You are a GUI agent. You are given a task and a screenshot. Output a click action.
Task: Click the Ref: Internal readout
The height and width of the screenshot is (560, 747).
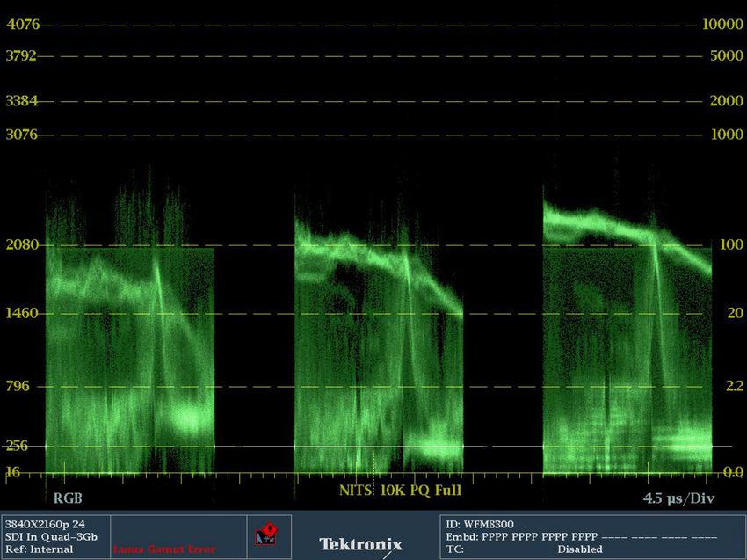coord(39,549)
